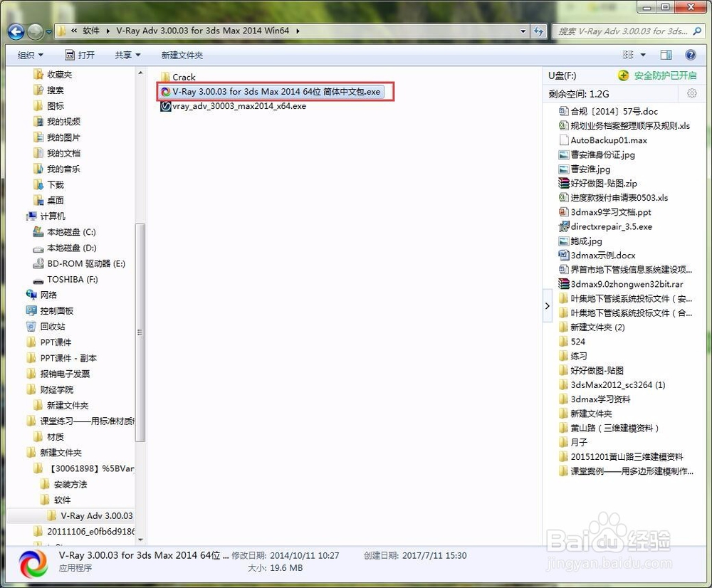Click V-Ray Adv 3.00.03 breadcrumb segment
Viewport: 712px width, 588px height.
pyautogui.click(x=202, y=31)
